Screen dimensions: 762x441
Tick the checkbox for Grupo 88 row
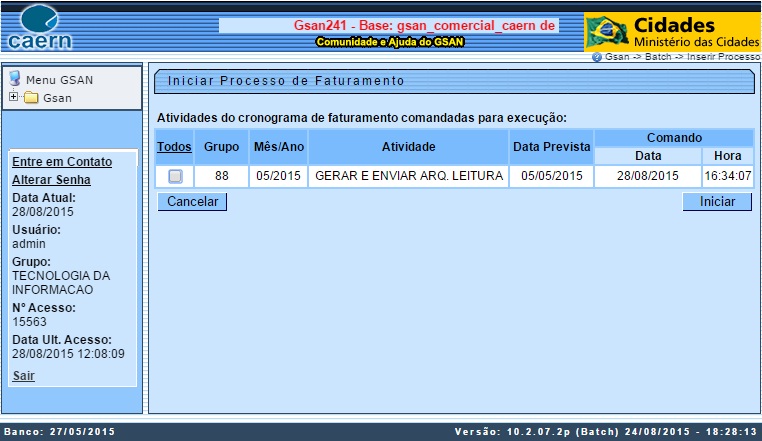[x=175, y=177]
